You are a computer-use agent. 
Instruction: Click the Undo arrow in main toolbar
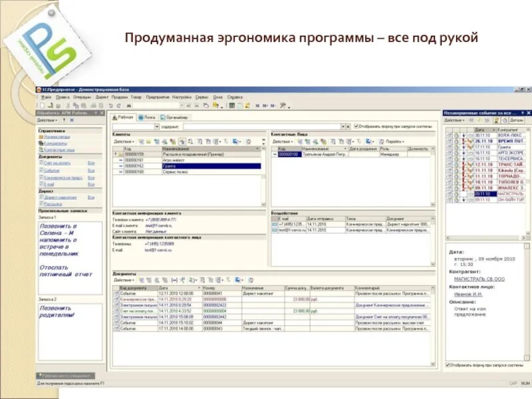tap(110, 106)
